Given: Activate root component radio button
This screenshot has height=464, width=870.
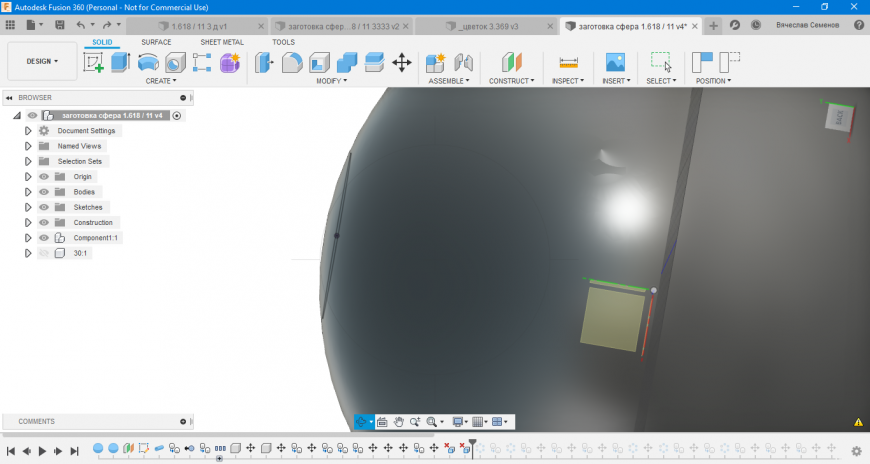Looking at the screenshot, I should tap(176, 115).
